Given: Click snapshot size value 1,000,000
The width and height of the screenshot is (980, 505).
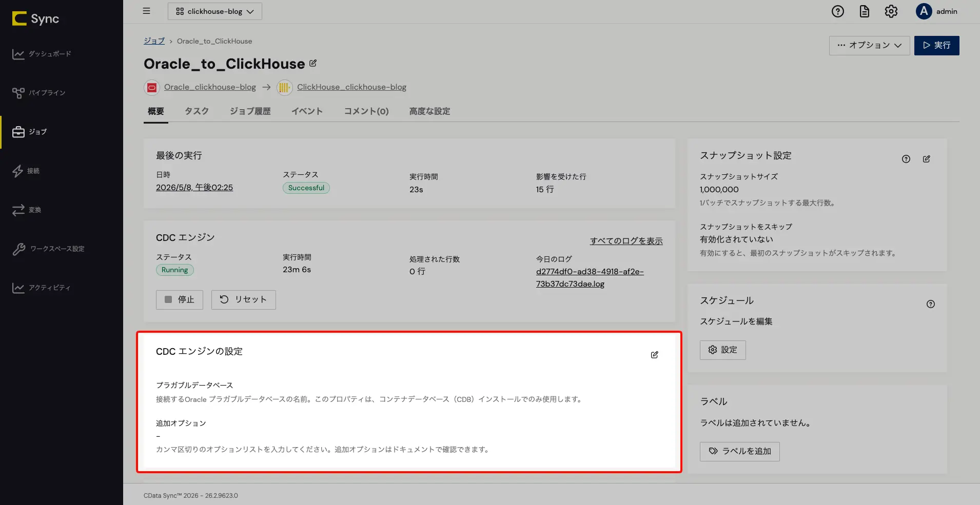Looking at the screenshot, I should click(719, 190).
